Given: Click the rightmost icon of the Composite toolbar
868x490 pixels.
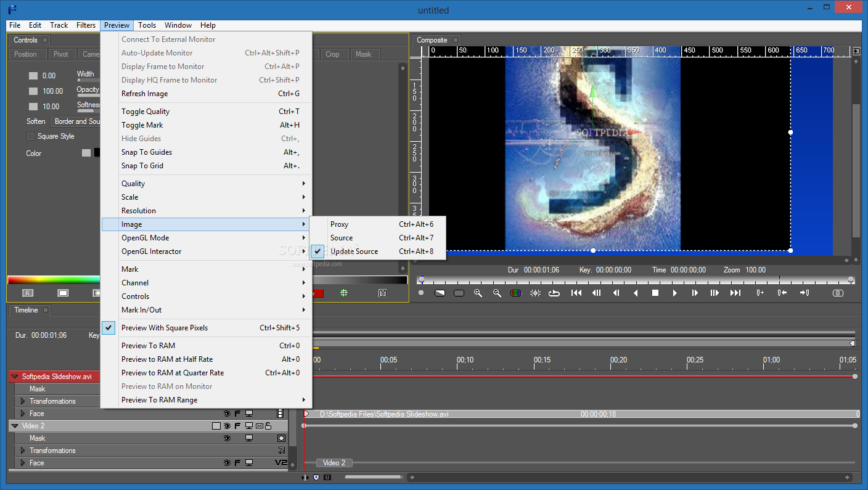Looking at the screenshot, I should coord(838,293).
